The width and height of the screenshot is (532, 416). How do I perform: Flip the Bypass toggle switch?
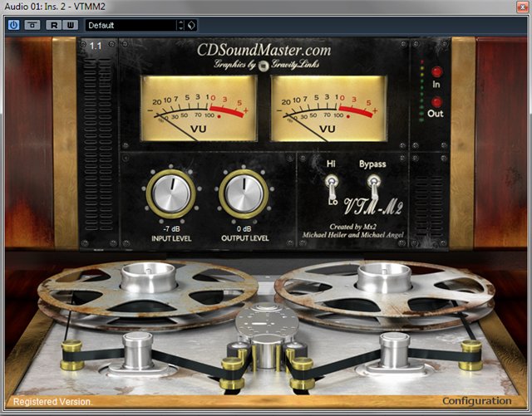[373, 188]
